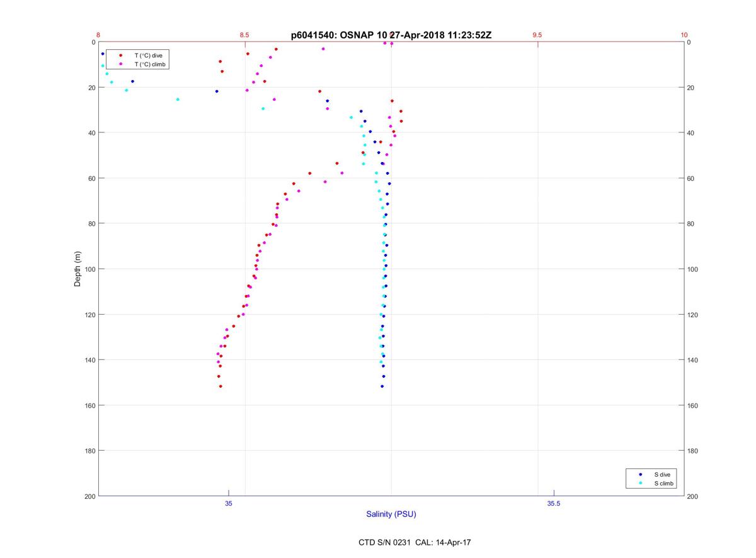Click the blue salinity tick label 35
The image size is (756, 558).
(x=228, y=503)
